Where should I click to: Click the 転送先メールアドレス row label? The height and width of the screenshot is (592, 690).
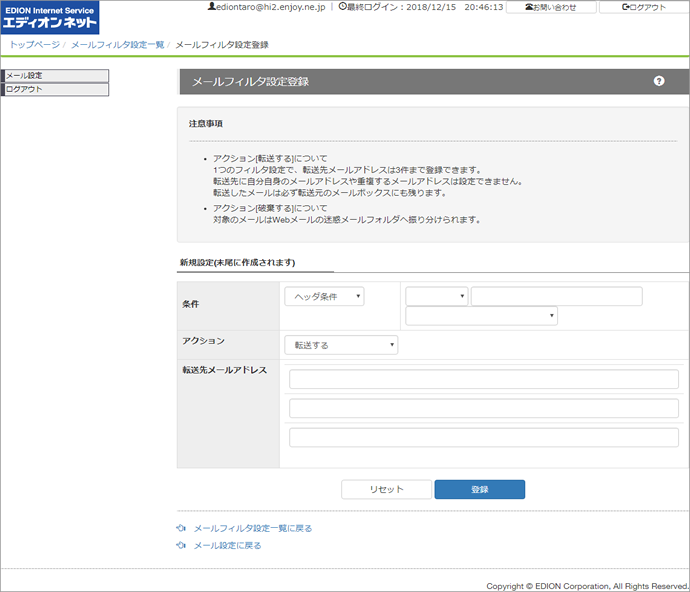(x=224, y=370)
